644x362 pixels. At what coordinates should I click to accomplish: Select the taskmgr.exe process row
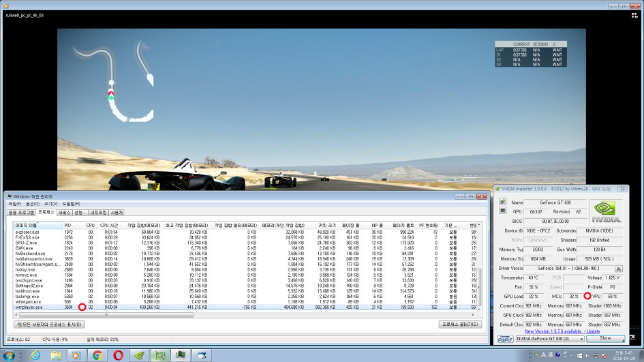coord(245,297)
